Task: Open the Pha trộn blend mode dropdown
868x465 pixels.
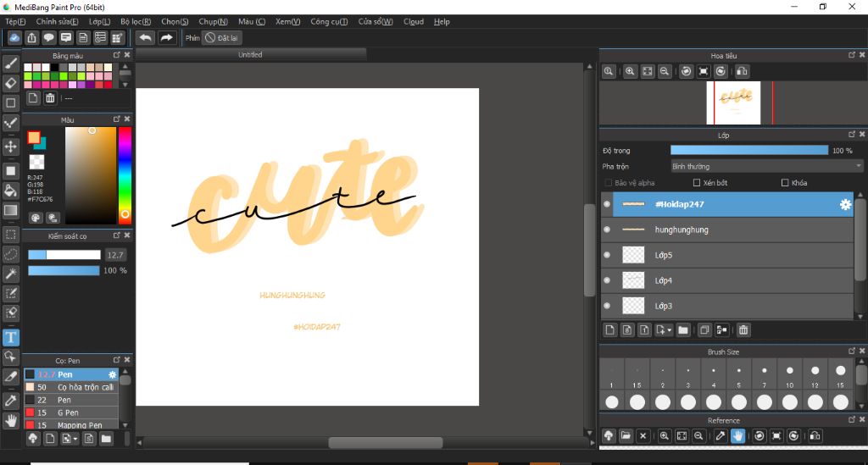Action: pos(766,166)
